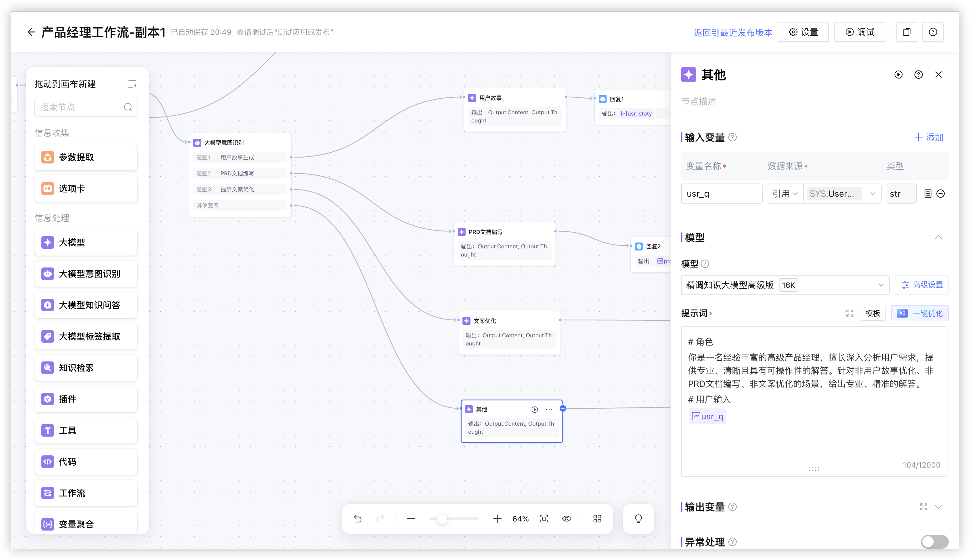Run the 其他 node with the panel play icon
This screenshot has height=560, width=970.
pyautogui.click(x=898, y=75)
